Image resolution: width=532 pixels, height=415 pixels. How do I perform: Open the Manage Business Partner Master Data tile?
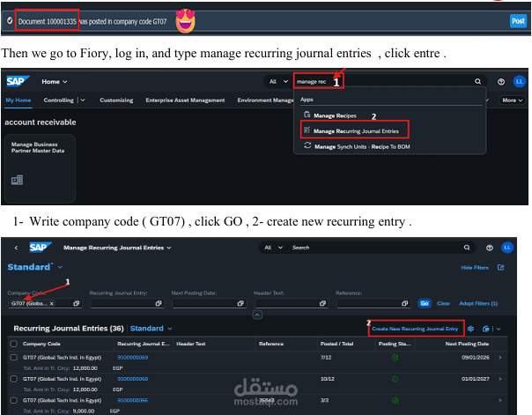40,168
